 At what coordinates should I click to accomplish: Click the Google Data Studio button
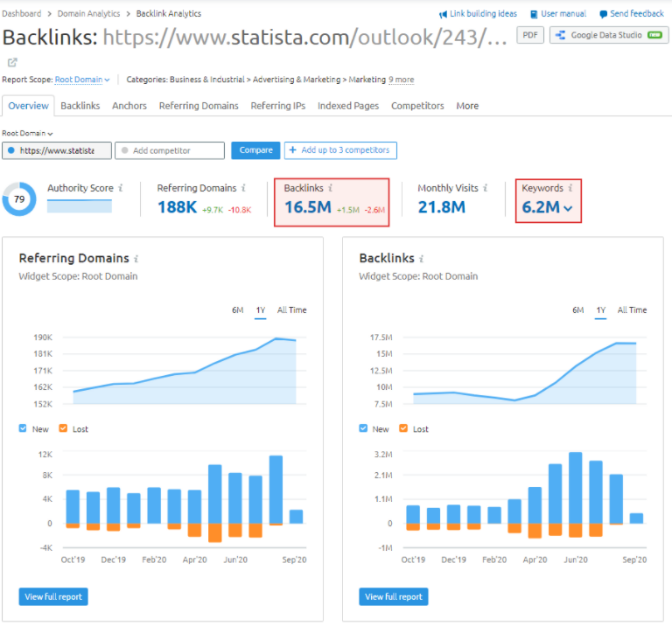(x=609, y=35)
